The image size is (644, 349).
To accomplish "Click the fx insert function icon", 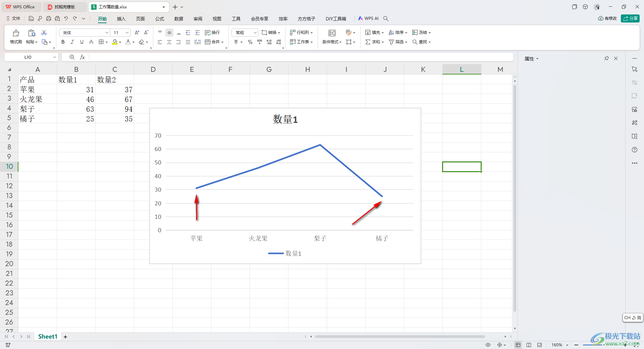I will pyautogui.click(x=82, y=57).
